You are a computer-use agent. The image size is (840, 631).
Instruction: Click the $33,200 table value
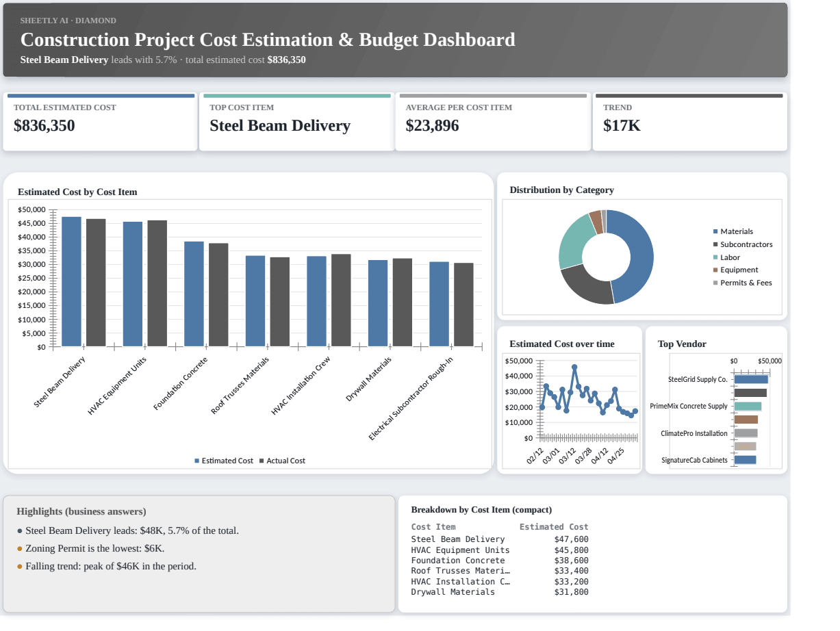pos(572,582)
